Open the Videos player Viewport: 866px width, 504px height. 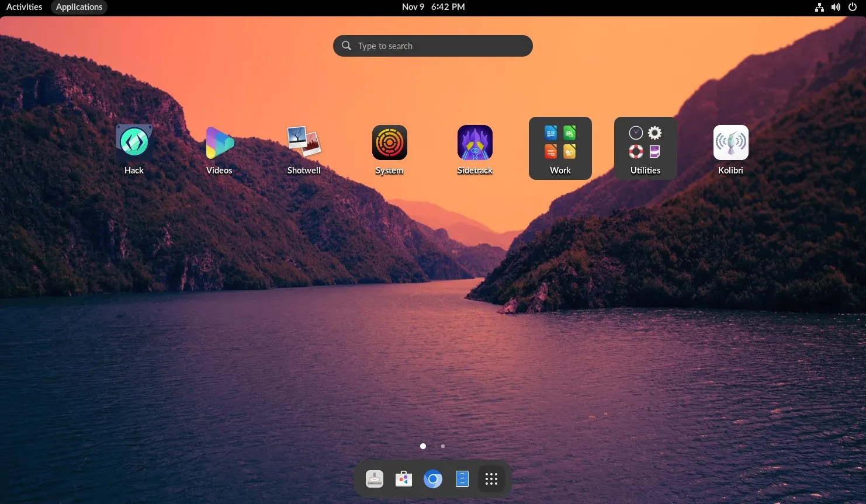click(219, 142)
